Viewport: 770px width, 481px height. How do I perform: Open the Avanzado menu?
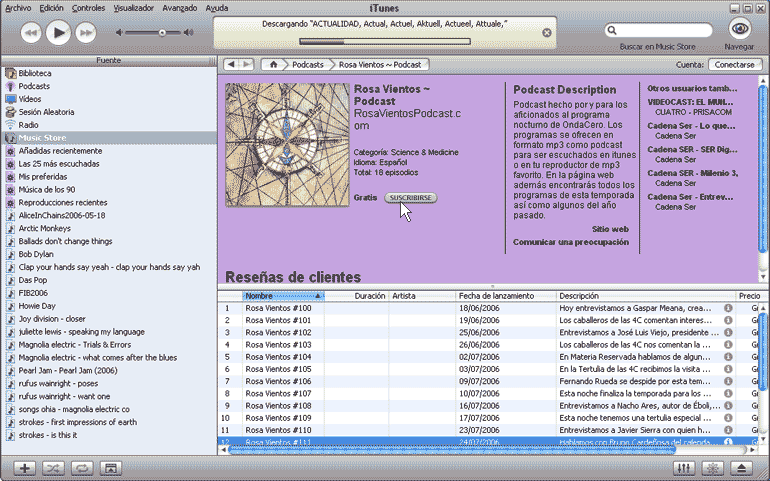point(180,8)
